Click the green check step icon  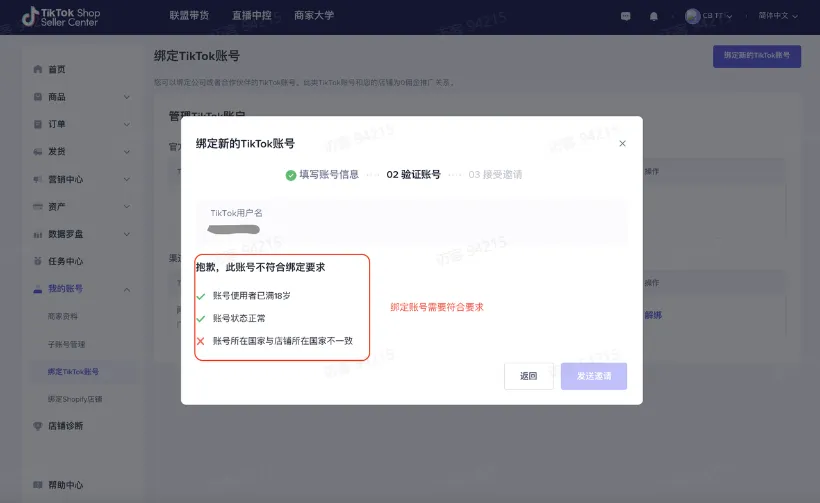click(291, 175)
